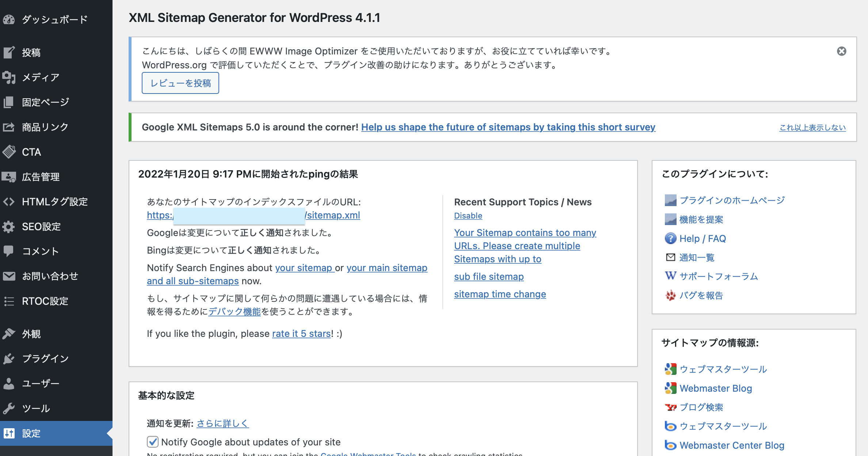Open the short survey link
Screen dimensions: 868x456
[508, 127]
